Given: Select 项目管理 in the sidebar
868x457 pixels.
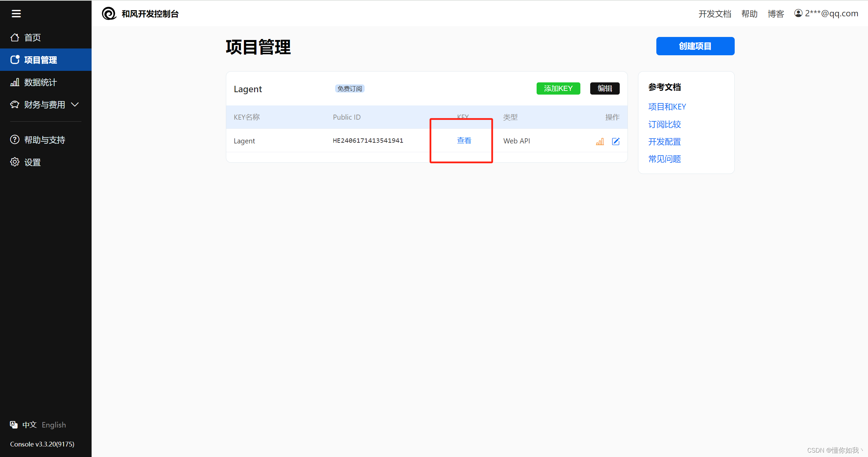Looking at the screenshot, I should tap(46, 60).
